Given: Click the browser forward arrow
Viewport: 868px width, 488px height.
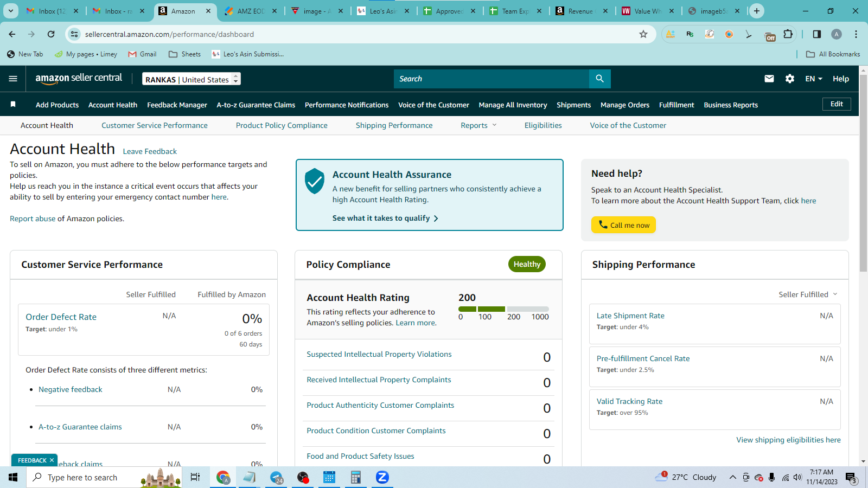Looking at the screenshot, I should (x=31, y=34).
